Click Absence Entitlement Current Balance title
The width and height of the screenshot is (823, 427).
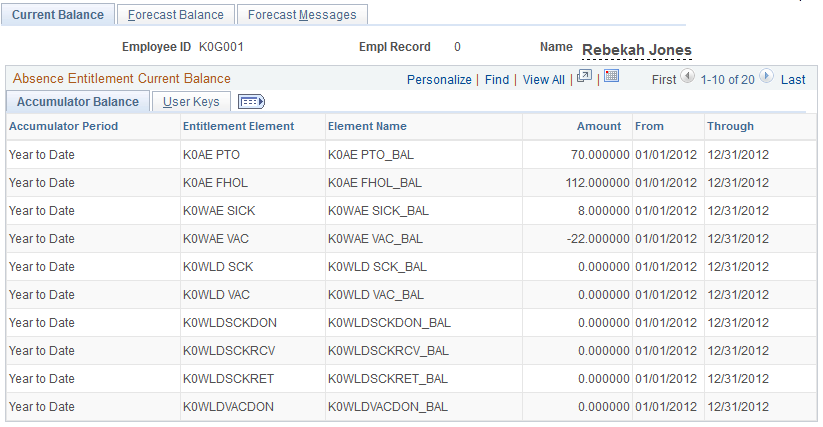pyautogui.click(x=122, y=79)
